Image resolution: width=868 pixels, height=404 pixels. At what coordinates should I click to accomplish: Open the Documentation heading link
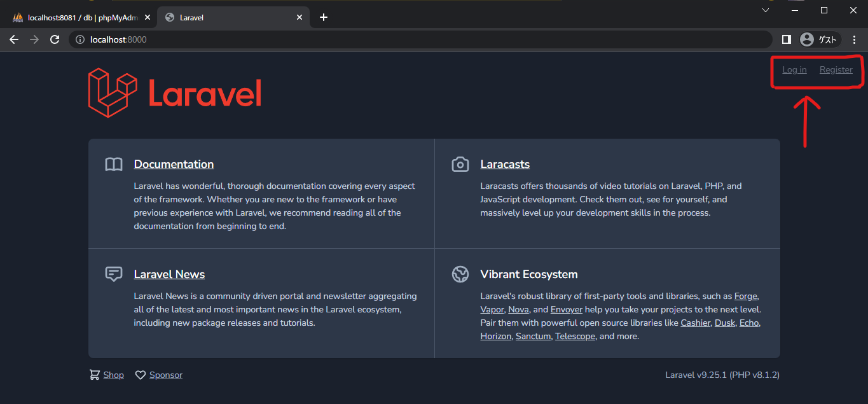tap(174, 164)
